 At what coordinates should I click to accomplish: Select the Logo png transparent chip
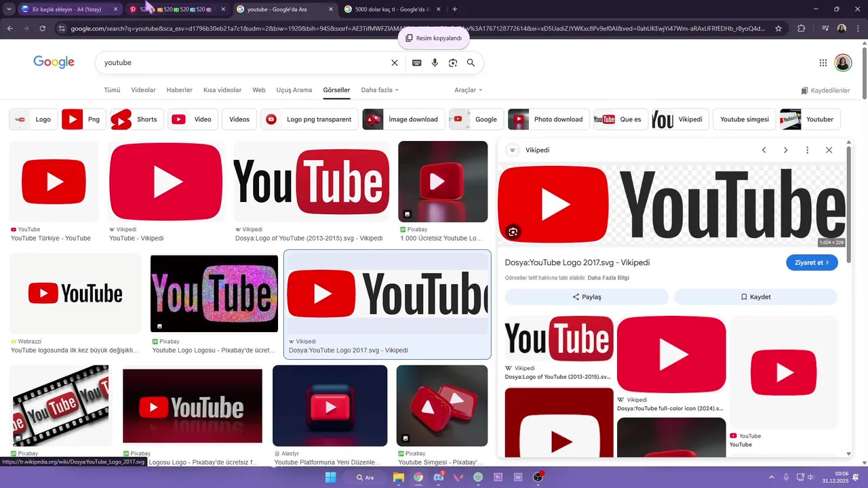click(x=309, y=119)
